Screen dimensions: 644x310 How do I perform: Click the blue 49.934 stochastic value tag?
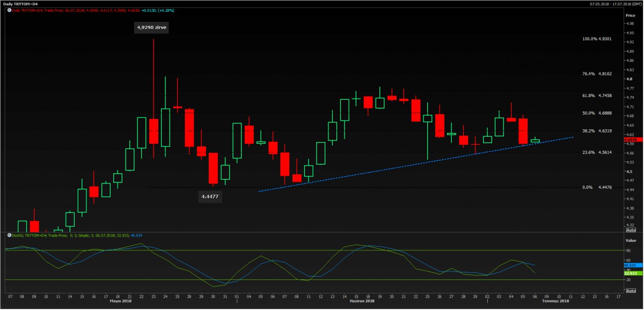coord(630,265)
